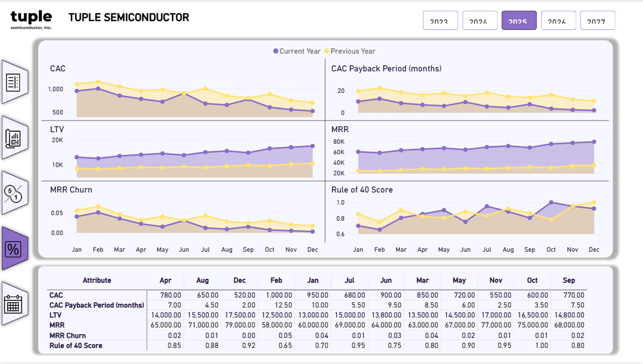Open the document list page icon
Image resolution: width=643 pixels, height=364 pixels.
tap(15, 82)
